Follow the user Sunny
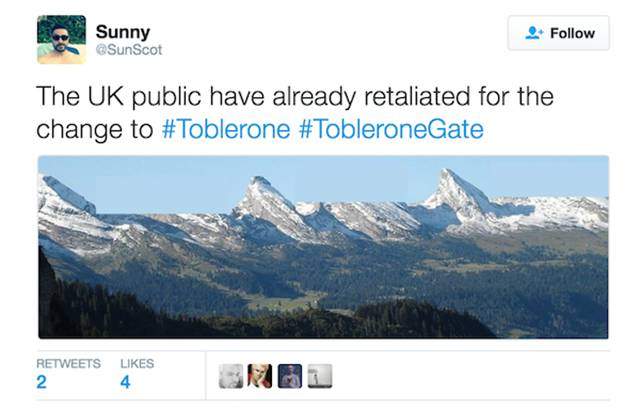The height and width of the screenshot is (409, 640). click(x=558, y=33)
